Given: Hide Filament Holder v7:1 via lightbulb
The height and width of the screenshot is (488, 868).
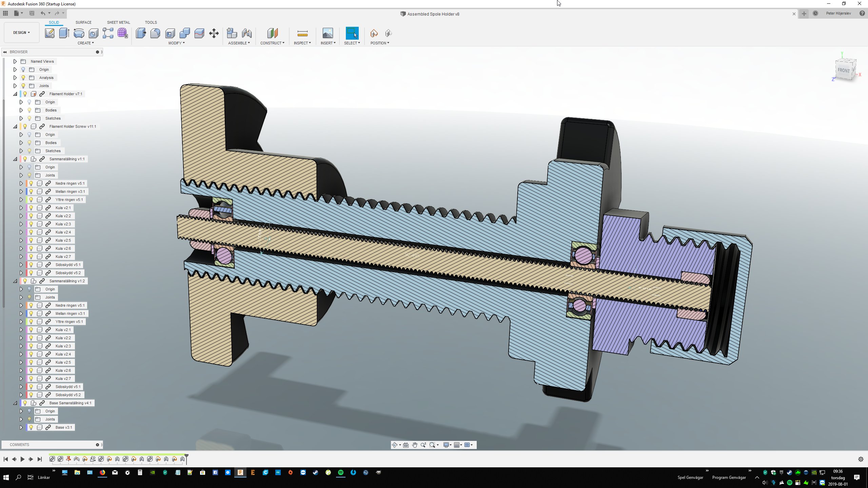Looking at the screenshot, I should (25, 94).
